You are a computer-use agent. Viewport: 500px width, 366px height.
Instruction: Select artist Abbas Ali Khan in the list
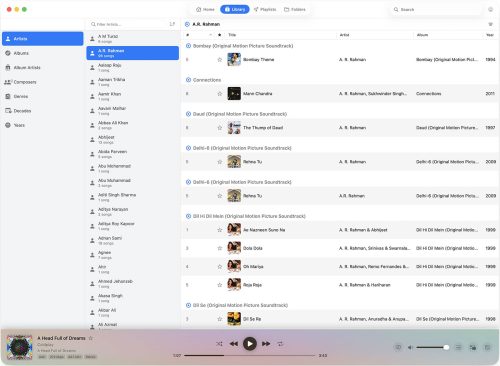133,125
